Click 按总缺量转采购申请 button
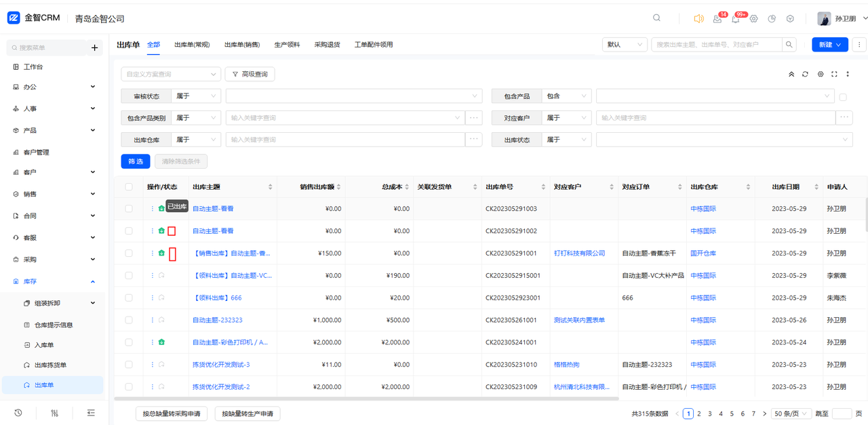The height and width of the screenshot is (425, 868). tap(172, 413)
